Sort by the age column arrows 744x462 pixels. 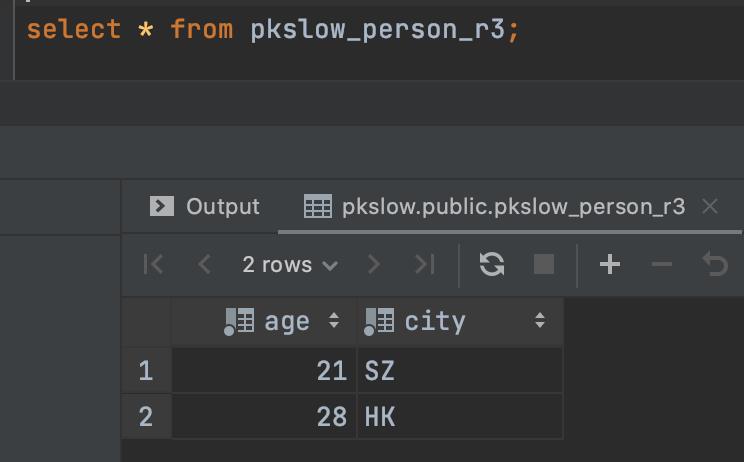pos(334,321)
